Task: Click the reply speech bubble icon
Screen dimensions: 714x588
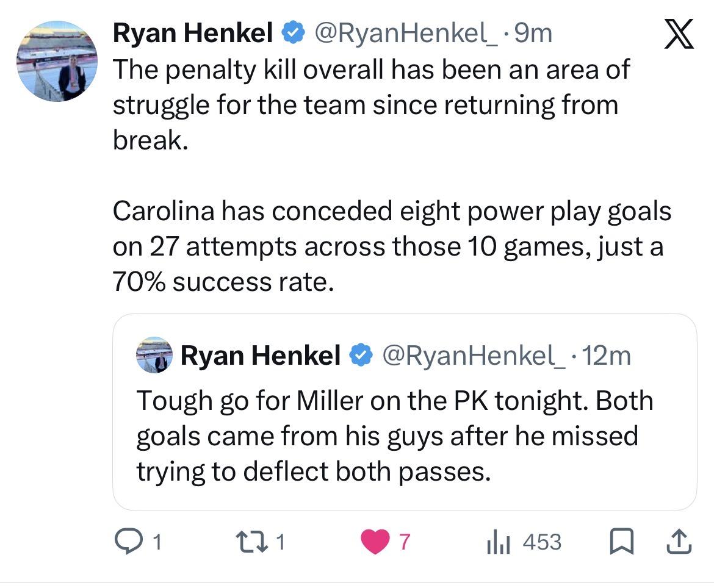Action: coord(126,542)
